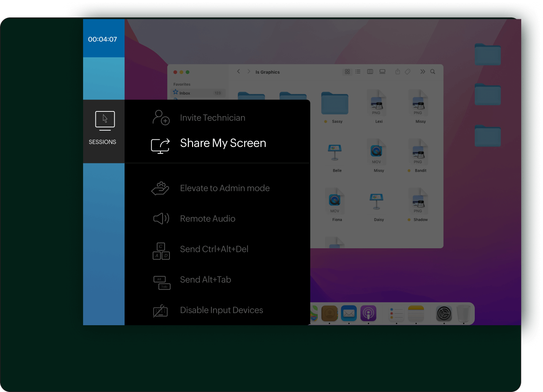The height and width of the screenshot is (392, 543).
Task: Select Inbox in Finder sidebar
Action: 198,93
